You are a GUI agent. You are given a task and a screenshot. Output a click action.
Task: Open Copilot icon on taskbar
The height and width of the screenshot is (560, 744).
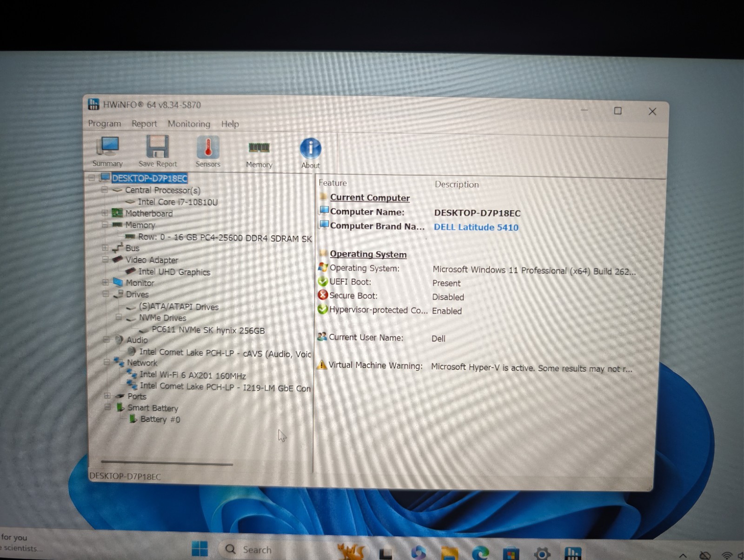point(418,552)
